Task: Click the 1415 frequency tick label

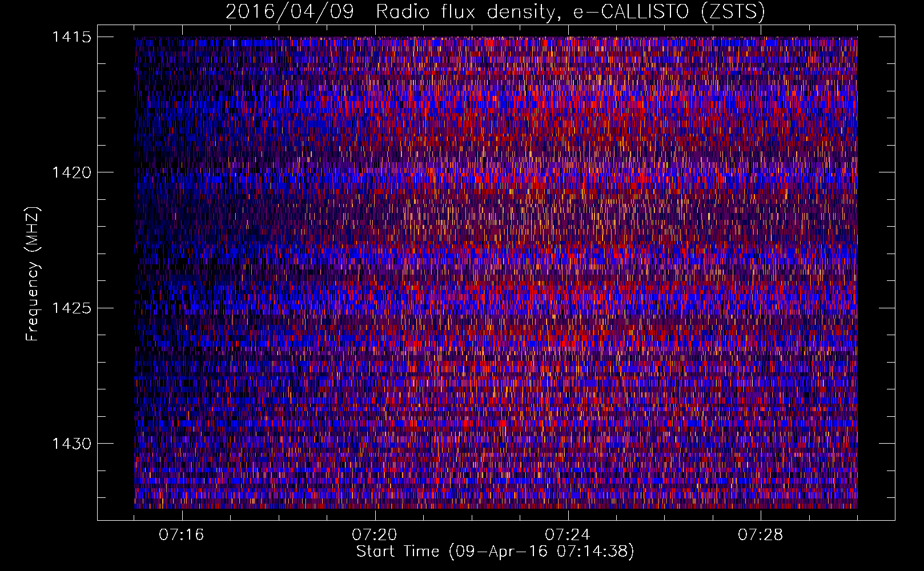Action: (x=71, y=37)
